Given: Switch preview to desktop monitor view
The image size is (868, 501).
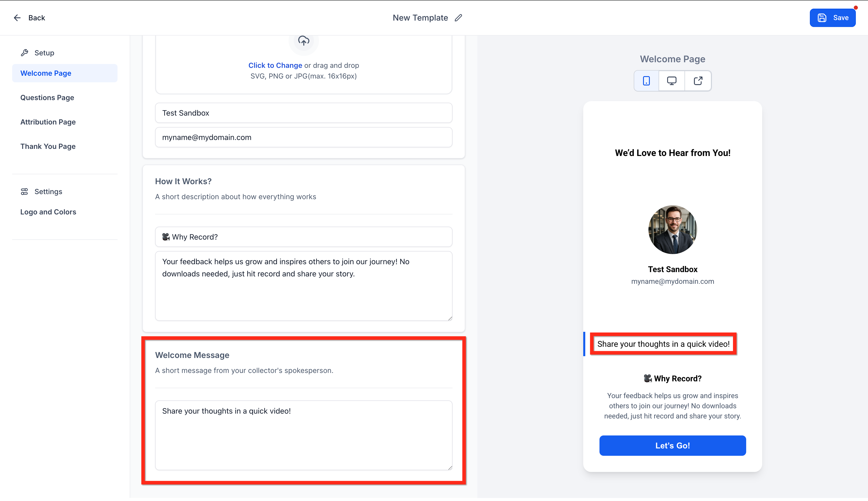Looking at the screenshot, I should 671,81.
